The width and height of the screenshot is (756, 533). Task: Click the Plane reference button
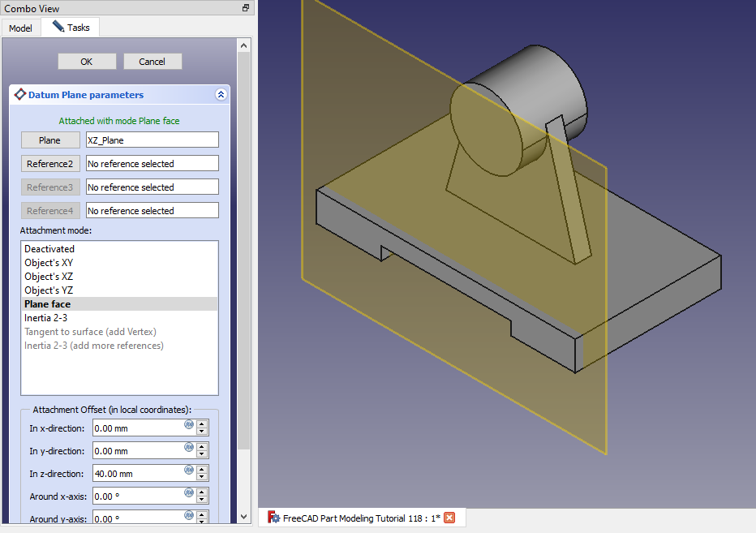point(50,140)
